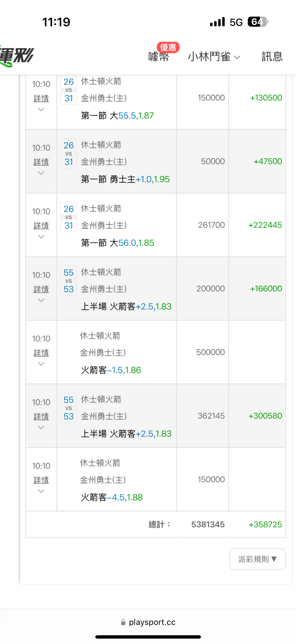Click the 上半場 火箭客+2.5 line with 362145 stake
296x644 pixels.
pyautogui.click(x=126, y=434)
